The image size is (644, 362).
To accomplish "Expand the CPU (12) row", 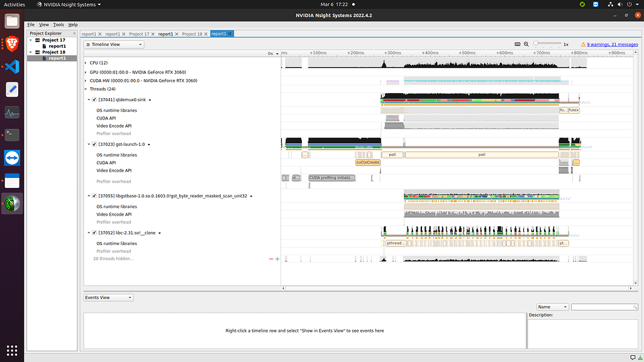I will [x=86, y=63].
